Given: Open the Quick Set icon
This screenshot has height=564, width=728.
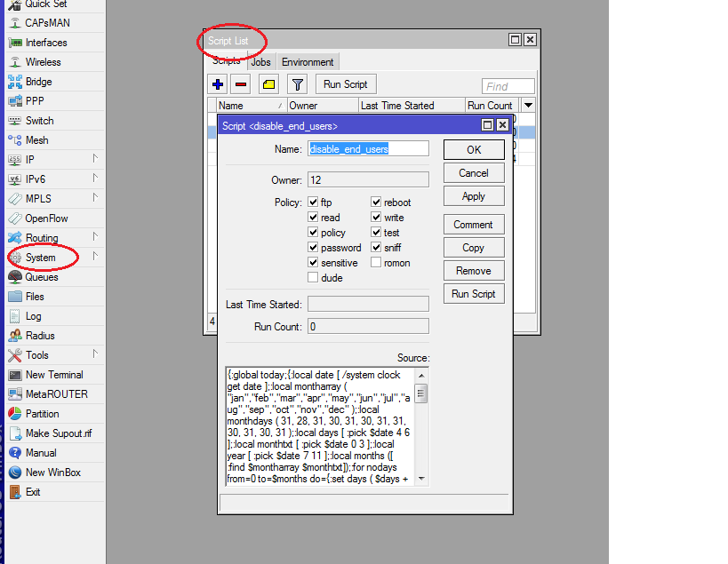Looking at the screenshot, I should pyautogui.click(x=15, y=4).
